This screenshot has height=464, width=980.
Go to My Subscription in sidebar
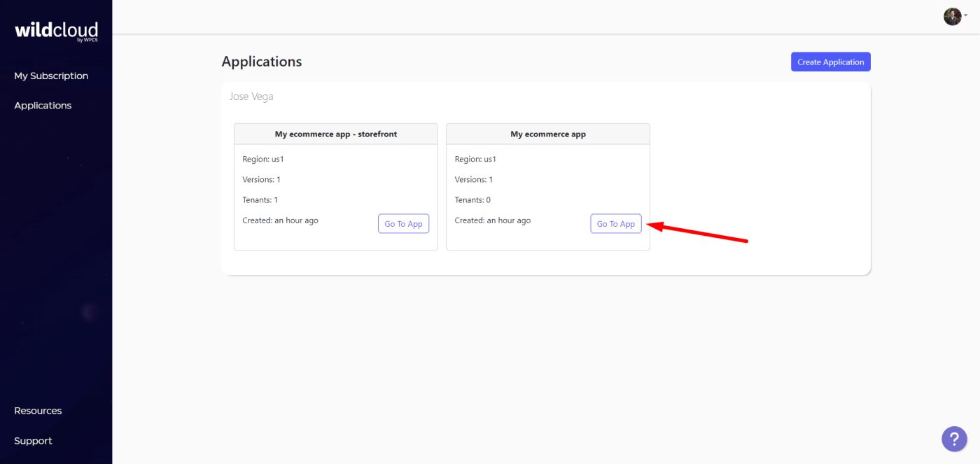[x=51, y=76]
